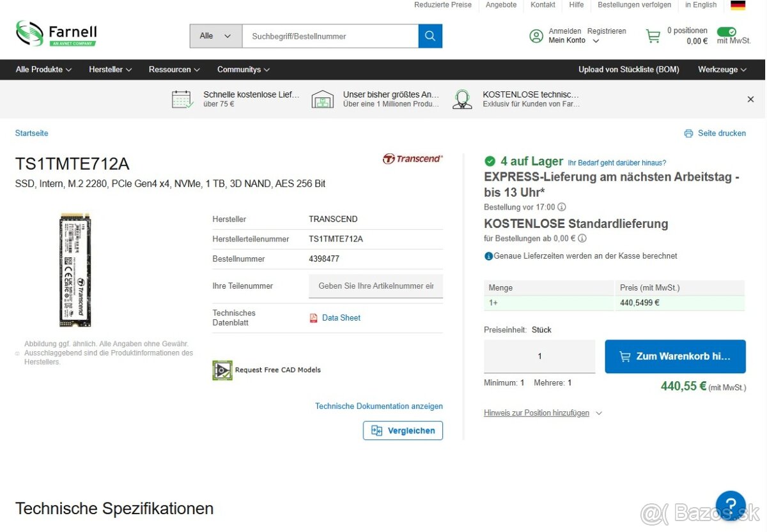The image size is (767, 532).
Task: Toggle the mit MwSt. price switch
Action: point(726,31)
